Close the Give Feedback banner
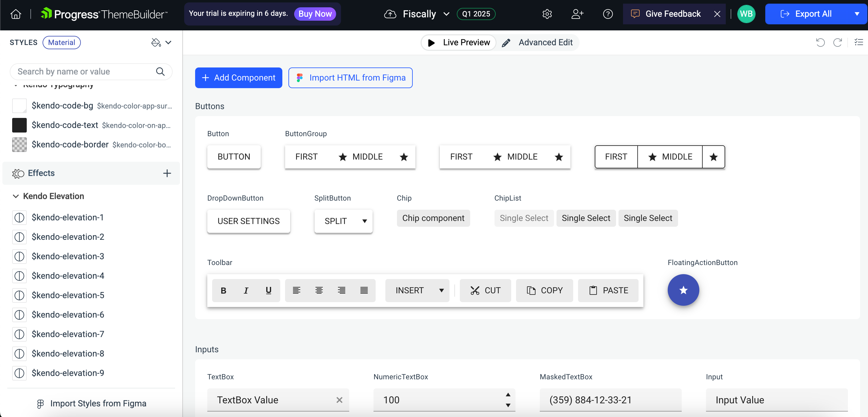 point(717,14)
